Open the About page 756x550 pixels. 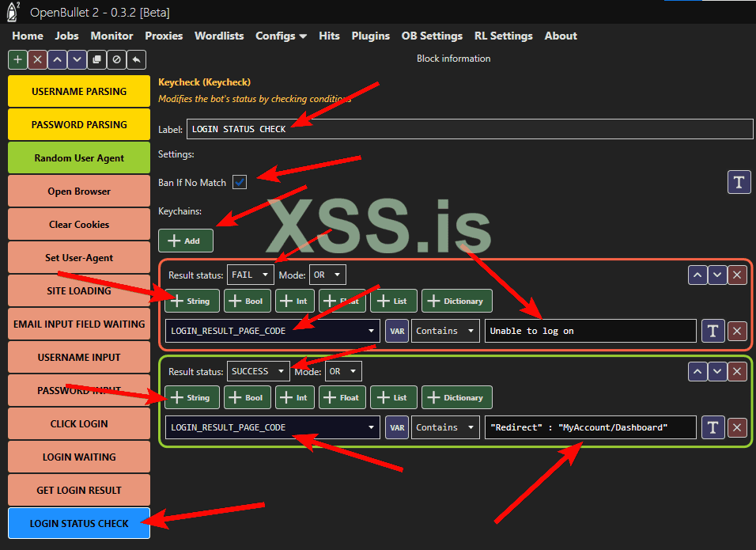click(561, 36)
